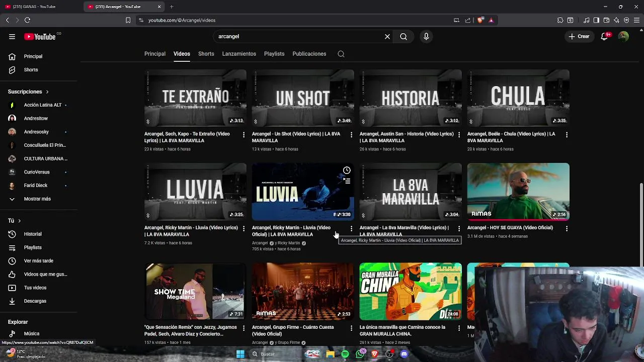Image resolution: width=644 pixels, height=362 pixels.
Task: Add Lluvia Video Oficial to watch later
Action: pyautogui.click(x=347, y=170)
